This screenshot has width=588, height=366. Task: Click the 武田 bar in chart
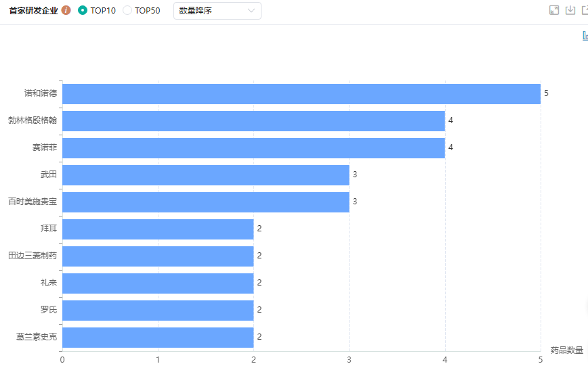205,175
